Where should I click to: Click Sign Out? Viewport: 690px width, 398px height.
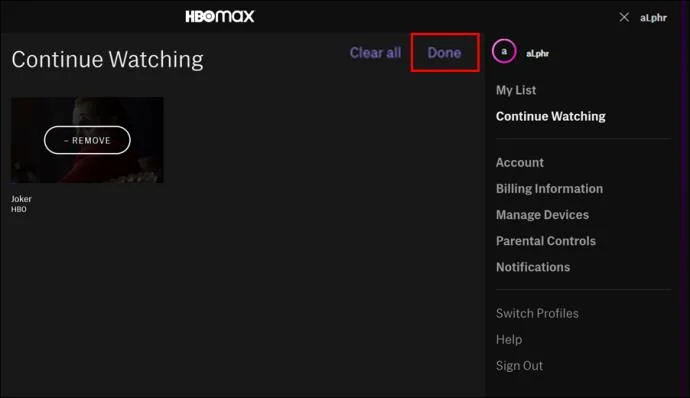(519, 366)
